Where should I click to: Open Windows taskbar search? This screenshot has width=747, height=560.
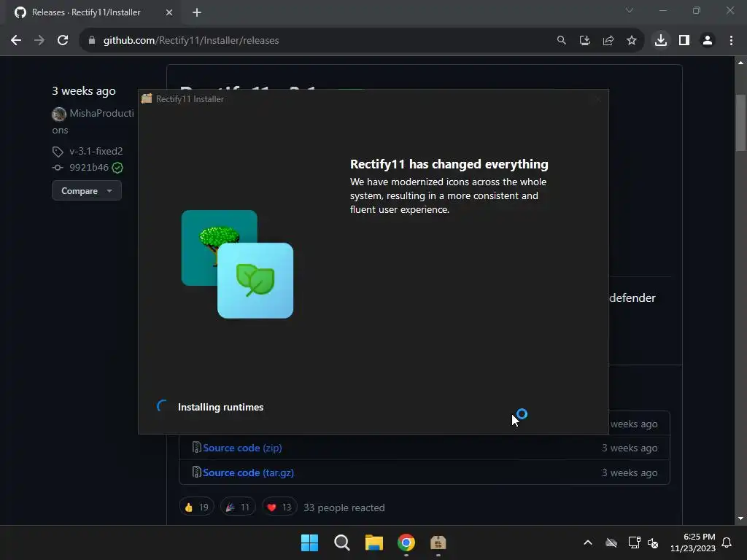(341, 542)
